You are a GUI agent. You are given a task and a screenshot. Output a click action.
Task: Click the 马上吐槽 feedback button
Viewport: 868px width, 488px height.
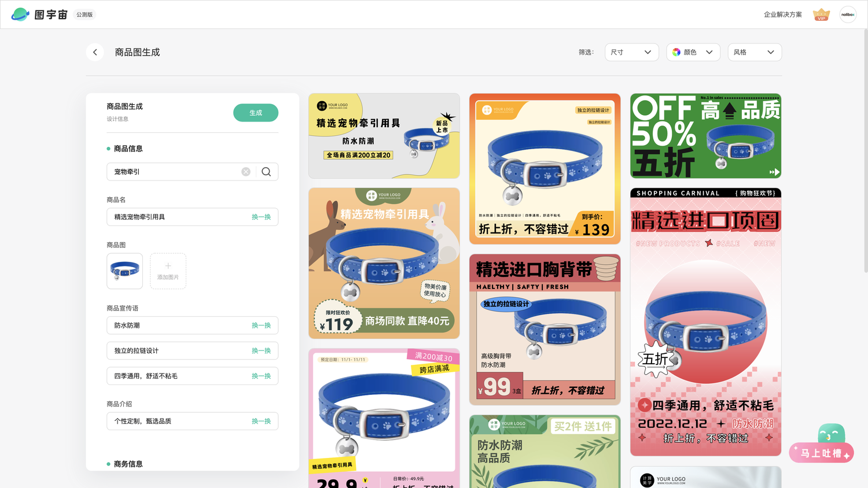click(x=821, y=453)
